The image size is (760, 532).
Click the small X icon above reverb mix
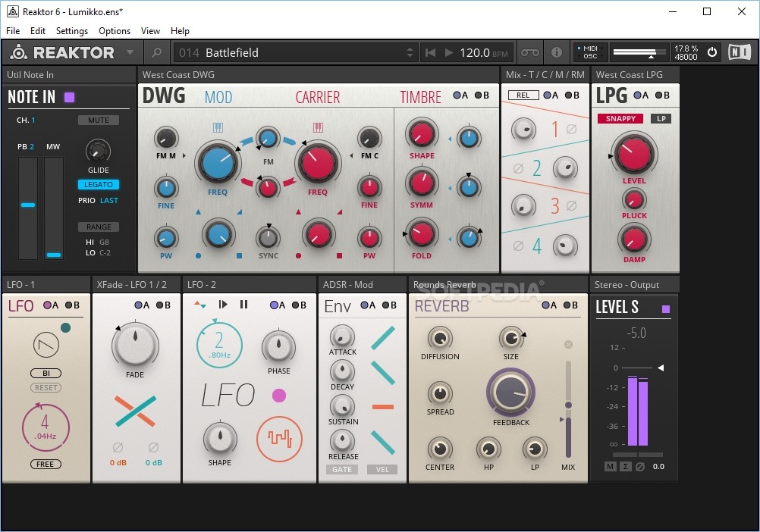(x=569, y=344)
